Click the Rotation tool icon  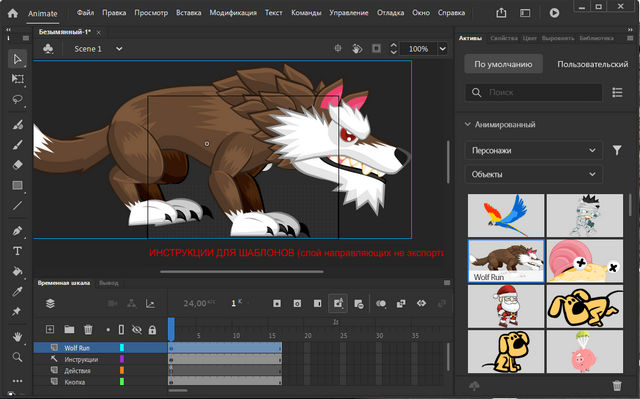[357, 49]
